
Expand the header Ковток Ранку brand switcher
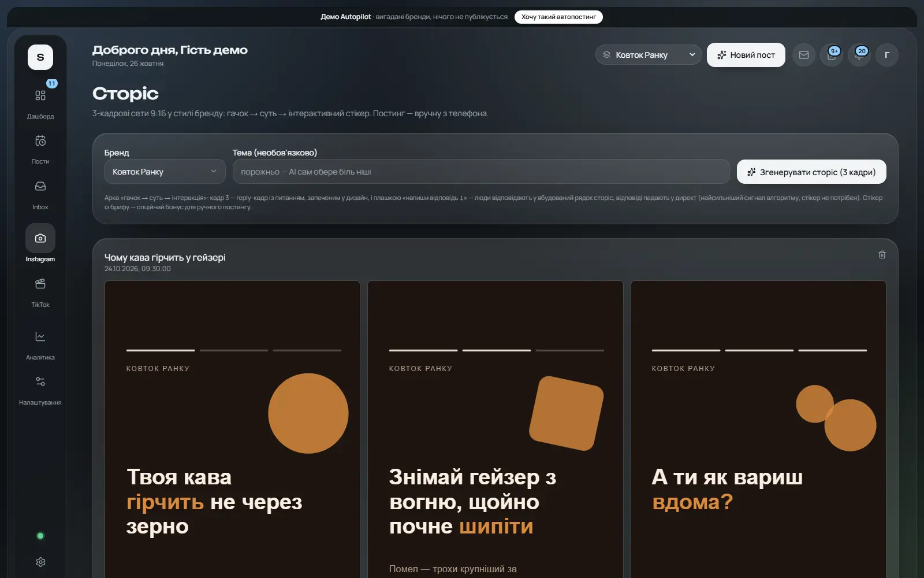pyautogui.click(x=649, y=55)
